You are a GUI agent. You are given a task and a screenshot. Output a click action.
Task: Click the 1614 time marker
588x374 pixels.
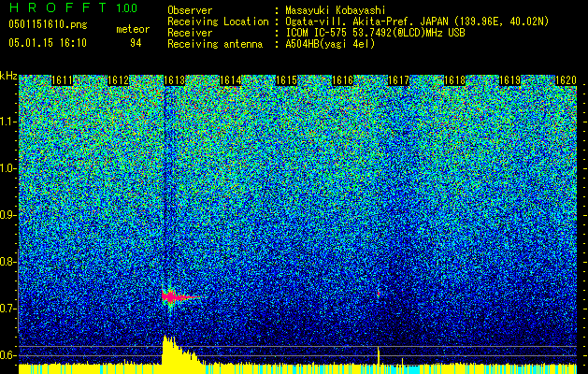click(230, 80)
